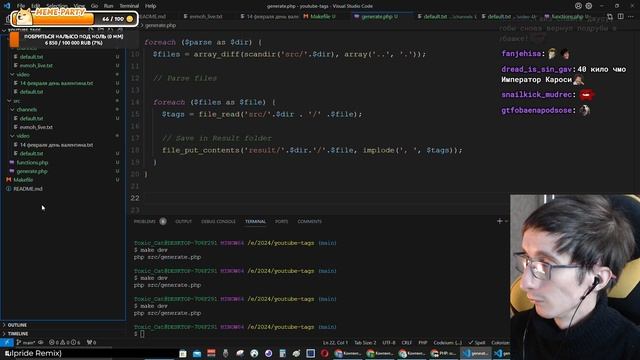
Task: Click fanjehisa username in chat overlay
Action: click(521, 53)
